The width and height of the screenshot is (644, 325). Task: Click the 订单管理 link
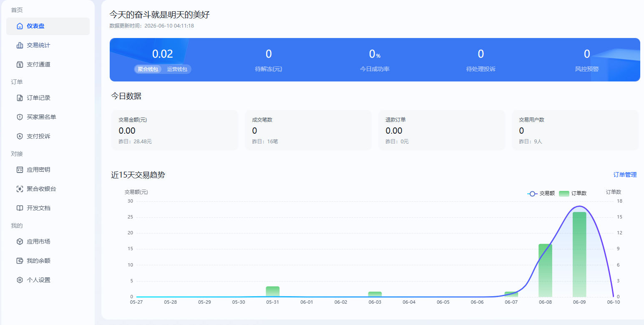(x=625, y=175)
